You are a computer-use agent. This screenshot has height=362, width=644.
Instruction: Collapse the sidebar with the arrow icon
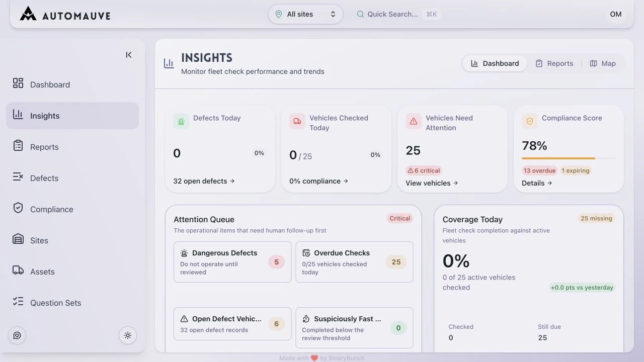click(129, 55)
